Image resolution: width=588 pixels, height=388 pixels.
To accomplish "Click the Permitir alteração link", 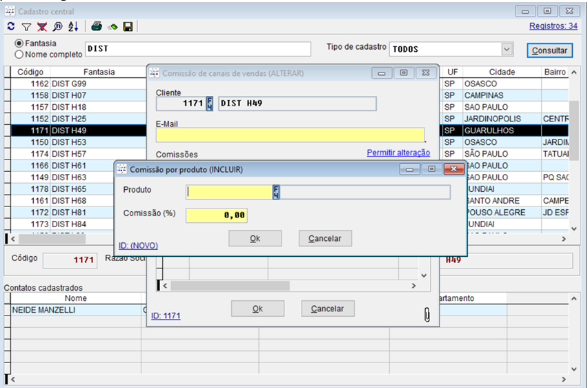I will 398,153.
